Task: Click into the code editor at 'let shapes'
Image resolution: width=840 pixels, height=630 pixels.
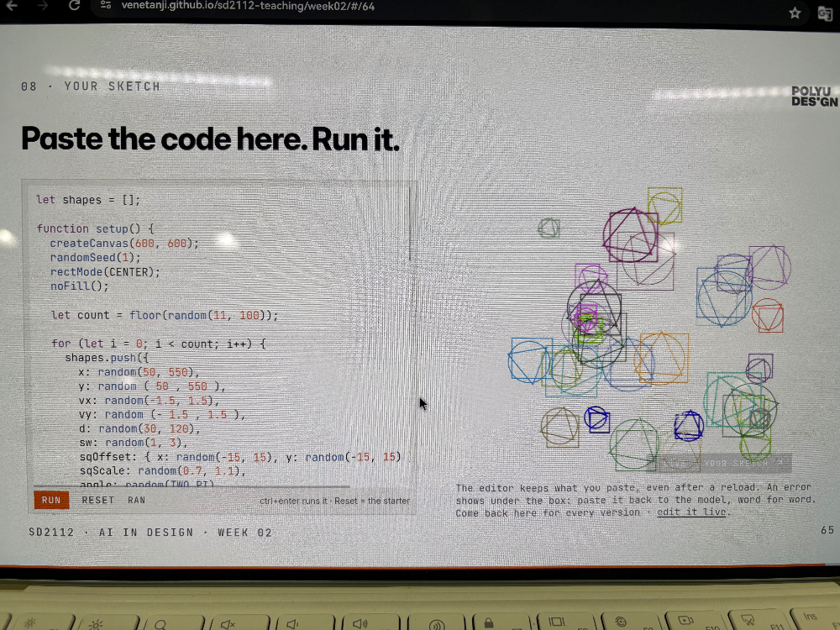Action: point(88,200)
